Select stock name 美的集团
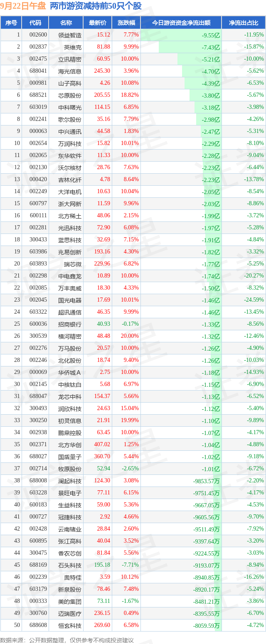The height and width of the screenshot is (644, 266). tap(70, 601)
